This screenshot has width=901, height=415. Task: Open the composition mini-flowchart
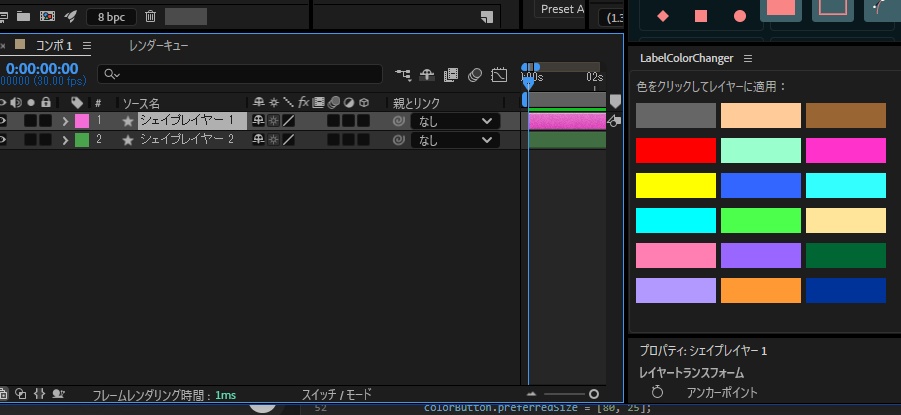click(403, 75)
